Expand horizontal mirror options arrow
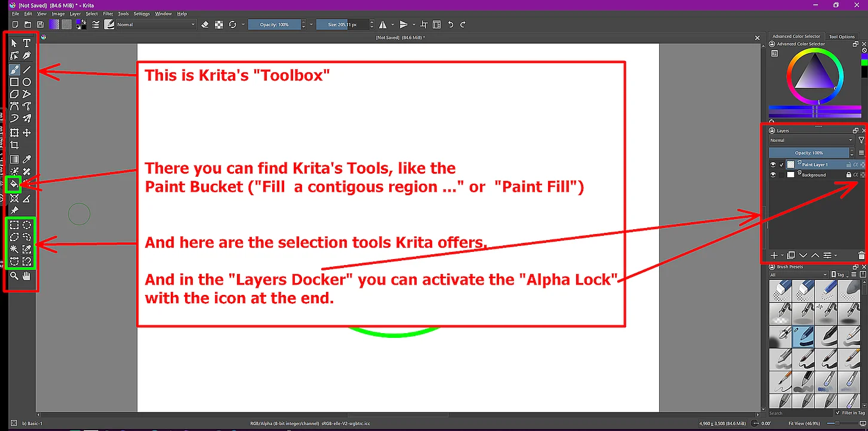This screenshot has height=431, width=868. pos(392,24)
